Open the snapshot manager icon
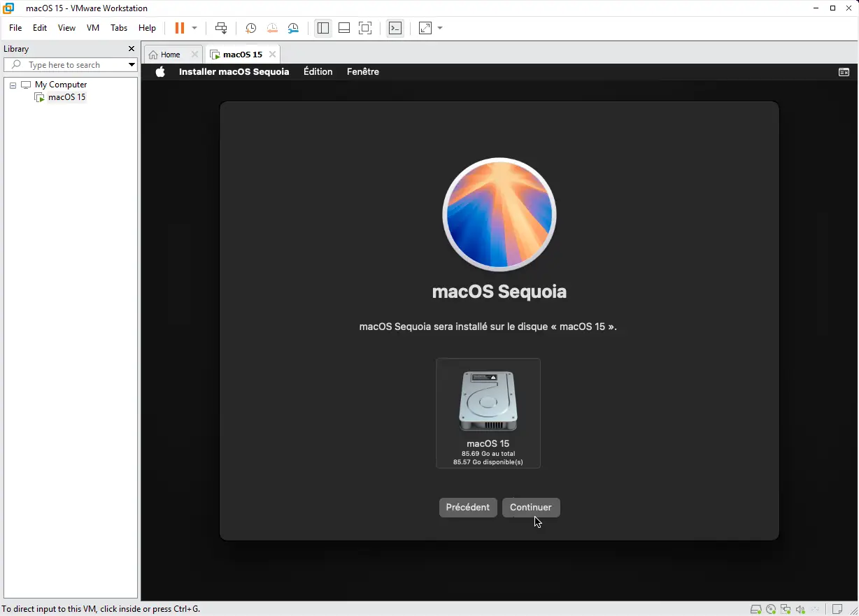This screenshot has height=616, width=859. click(x=293, y=28)
